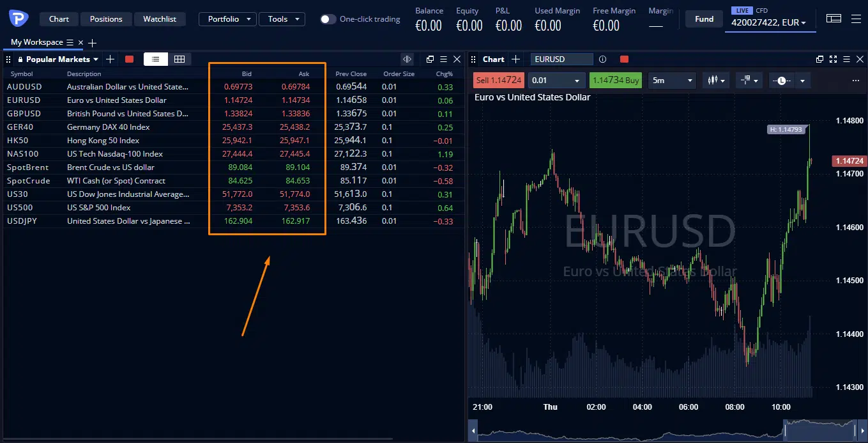Screen dimensions: 868x443
Task: Select the My Workspace tab
Action: pos(36,42)
